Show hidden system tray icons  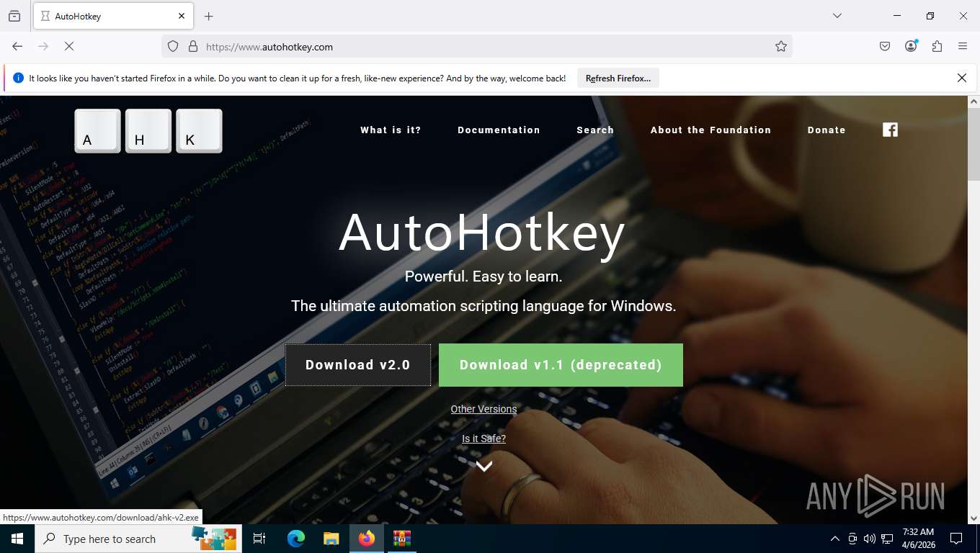pos(835,539)
